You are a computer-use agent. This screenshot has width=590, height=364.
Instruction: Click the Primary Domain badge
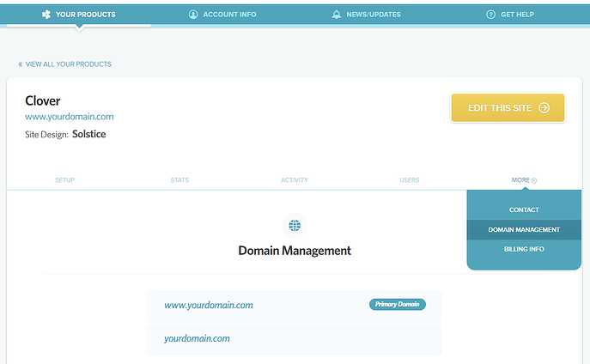pos(398,304)
